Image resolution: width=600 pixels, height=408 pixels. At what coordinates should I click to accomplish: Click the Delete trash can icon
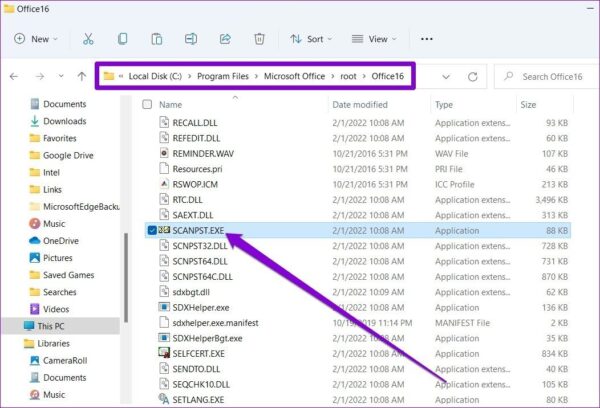(x=259, y=39)
